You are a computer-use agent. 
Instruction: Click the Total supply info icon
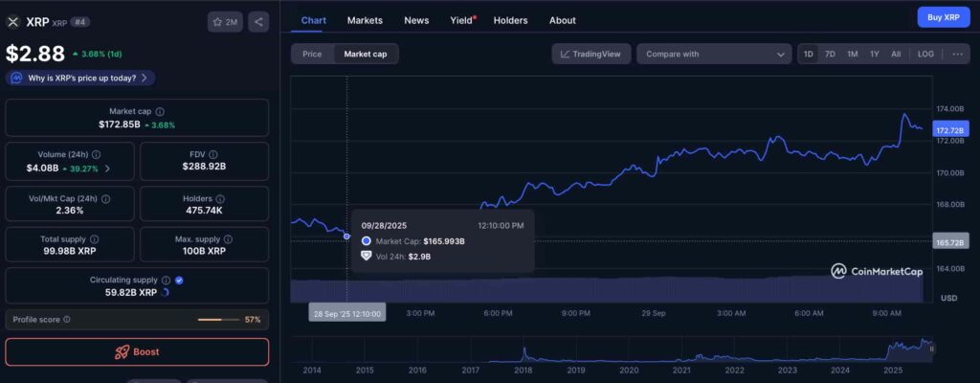94,239
